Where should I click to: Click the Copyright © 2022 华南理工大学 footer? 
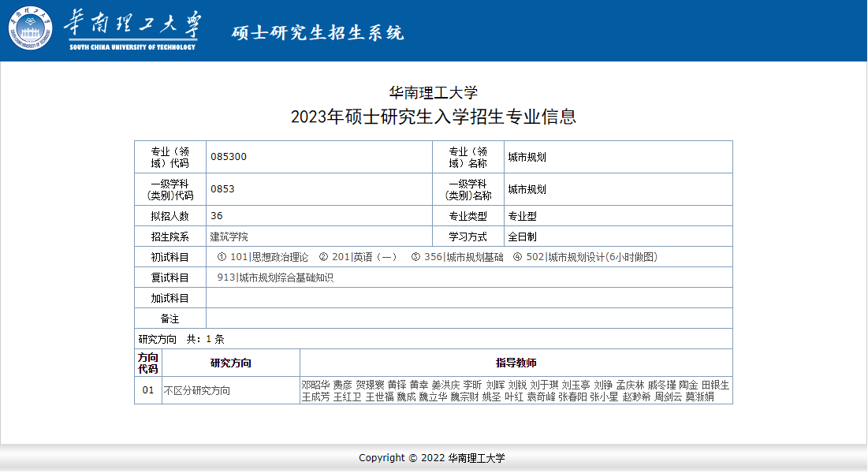click(x=432, y=458)
